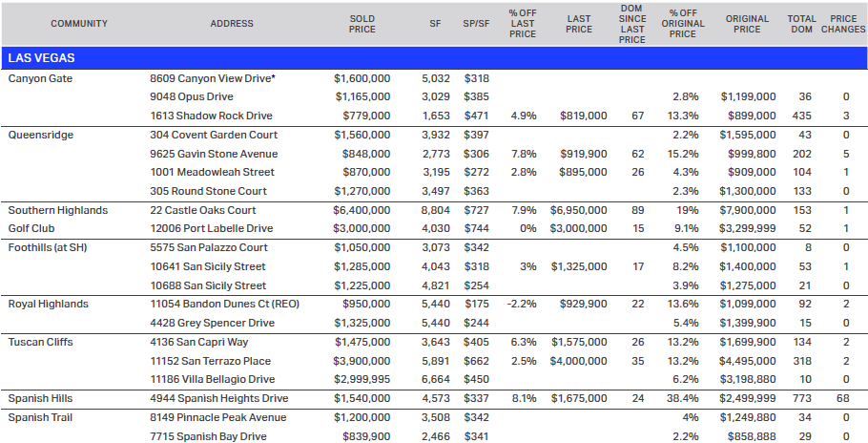Select the Queensridge community name
868x443 pixels.
coord(40,136)
